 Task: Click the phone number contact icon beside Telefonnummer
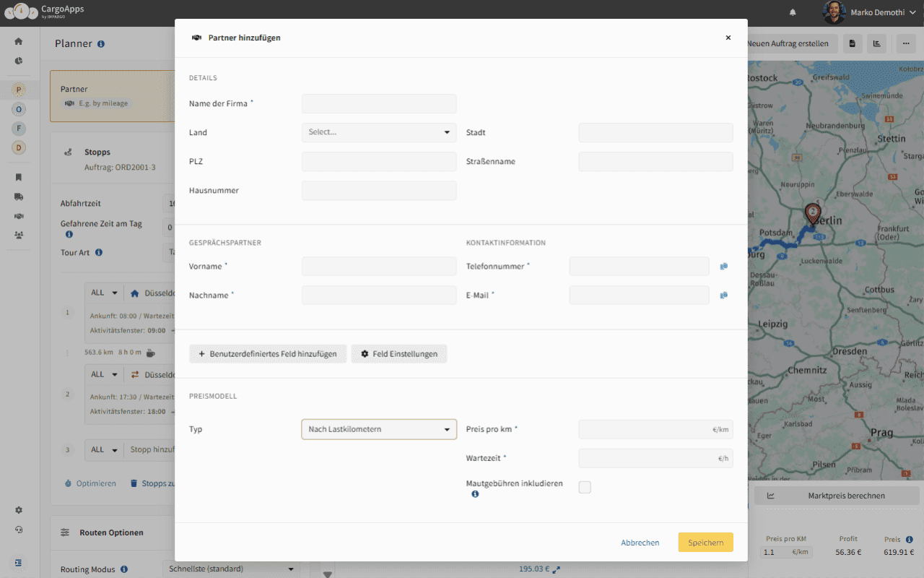723,267
